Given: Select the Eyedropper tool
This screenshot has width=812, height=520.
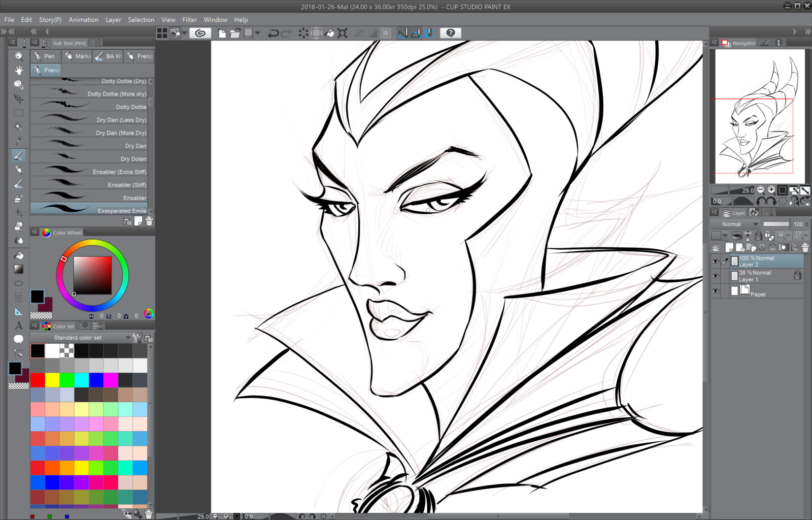Looking at the screenshot, I should click(19, 141).
